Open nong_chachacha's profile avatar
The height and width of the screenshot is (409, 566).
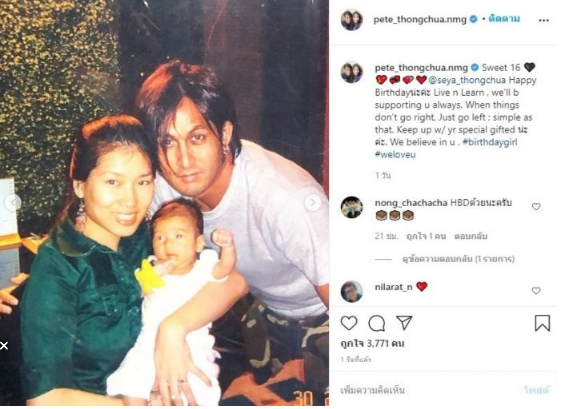click(352, 207)
